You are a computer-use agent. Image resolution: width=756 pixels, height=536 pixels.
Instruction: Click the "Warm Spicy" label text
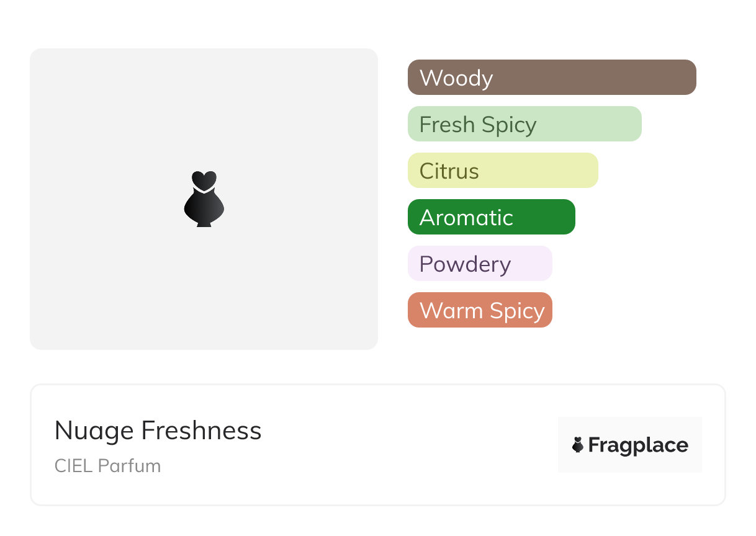pos(482,311)
